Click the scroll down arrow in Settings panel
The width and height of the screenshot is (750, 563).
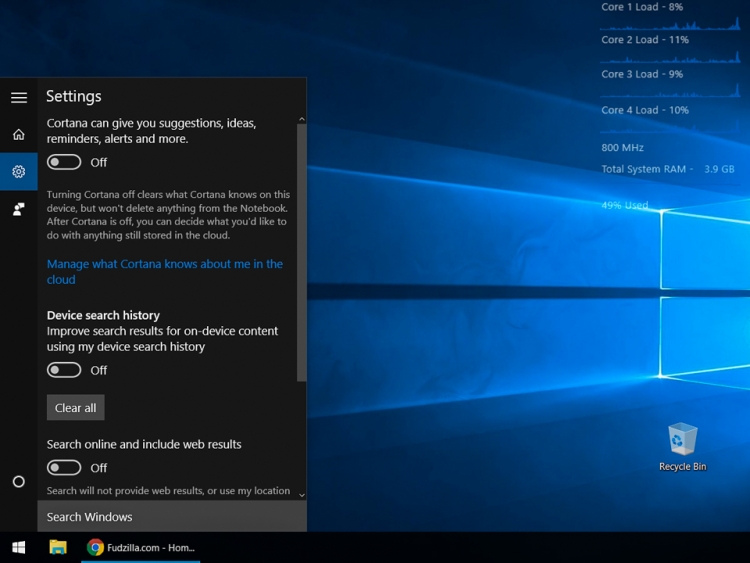[x=302, y=494]
